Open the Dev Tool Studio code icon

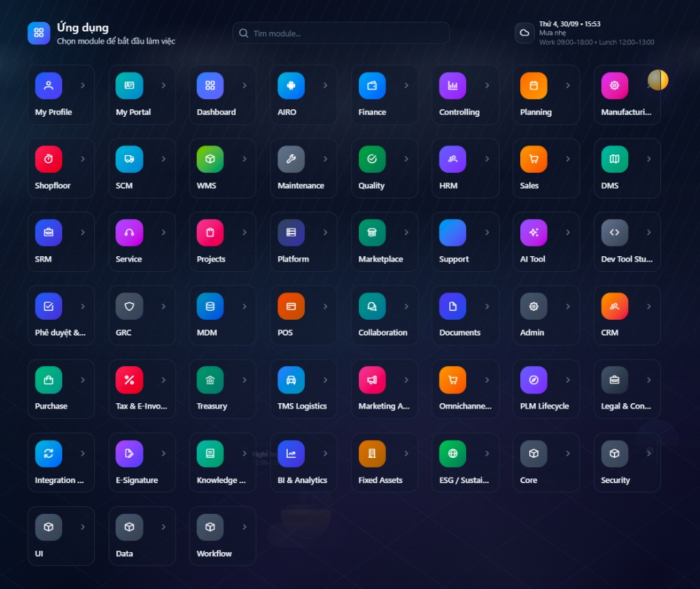615,232
